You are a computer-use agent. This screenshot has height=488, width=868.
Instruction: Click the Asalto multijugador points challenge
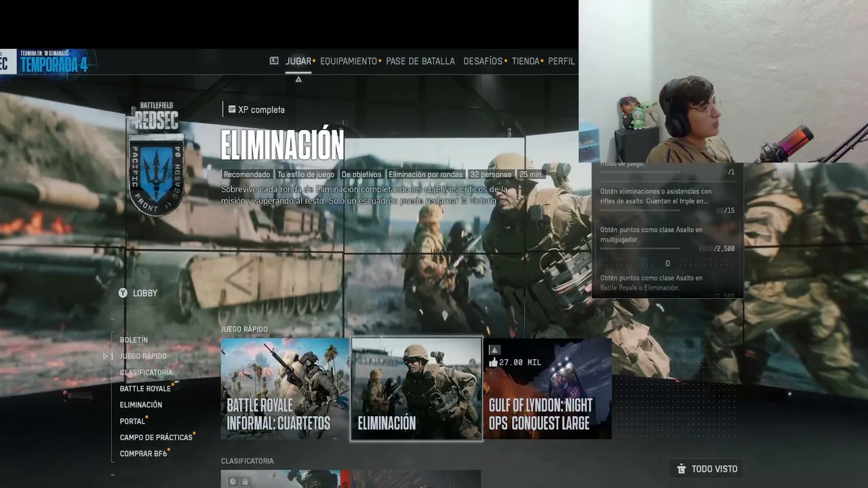652,235
